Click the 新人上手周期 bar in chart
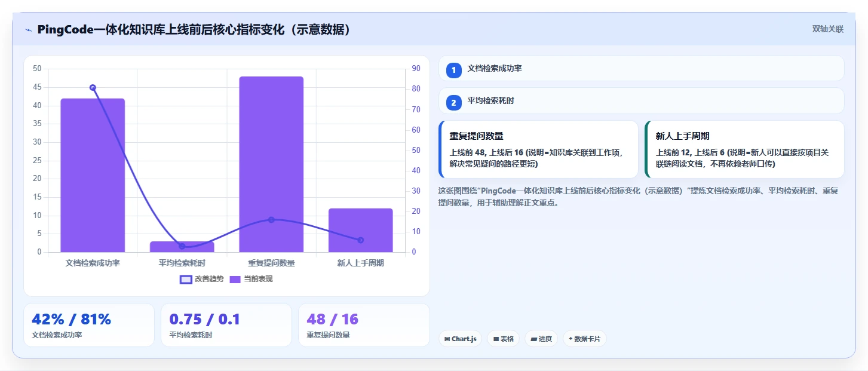The image size is (868, 371). point(360,230)
